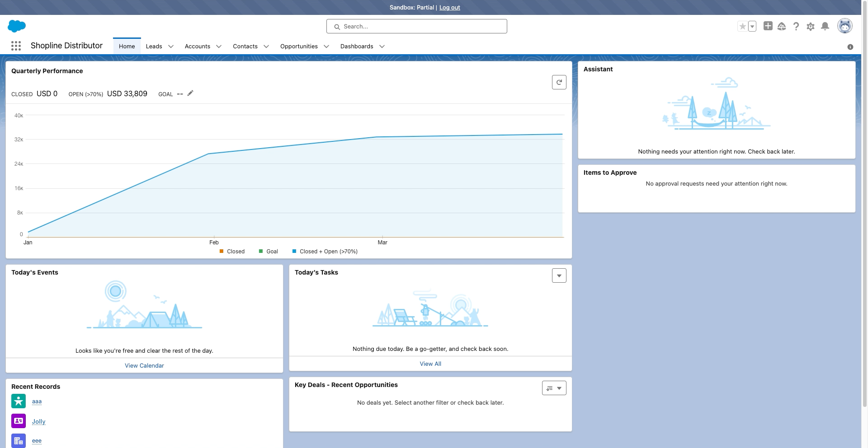This screenshot has width=868, height=448.
Task: Open the App Launcher grid icon
Action: (16, 46)
